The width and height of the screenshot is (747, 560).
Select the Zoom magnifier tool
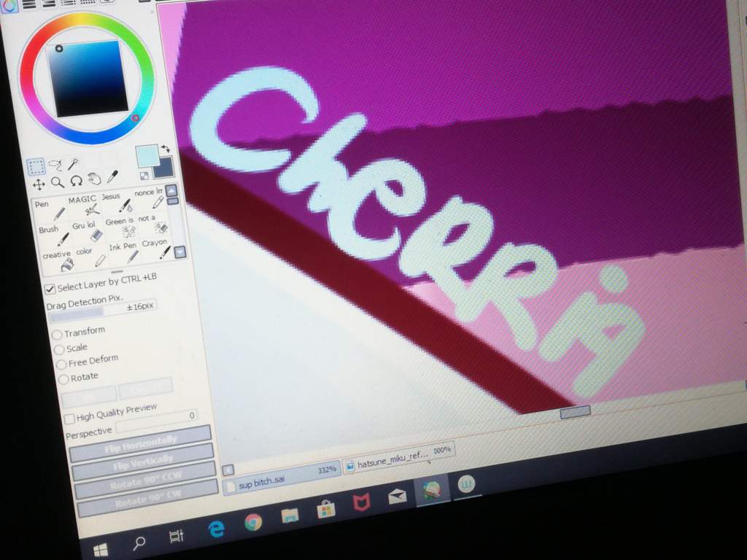pyautogui.click(x=58, y=182)
